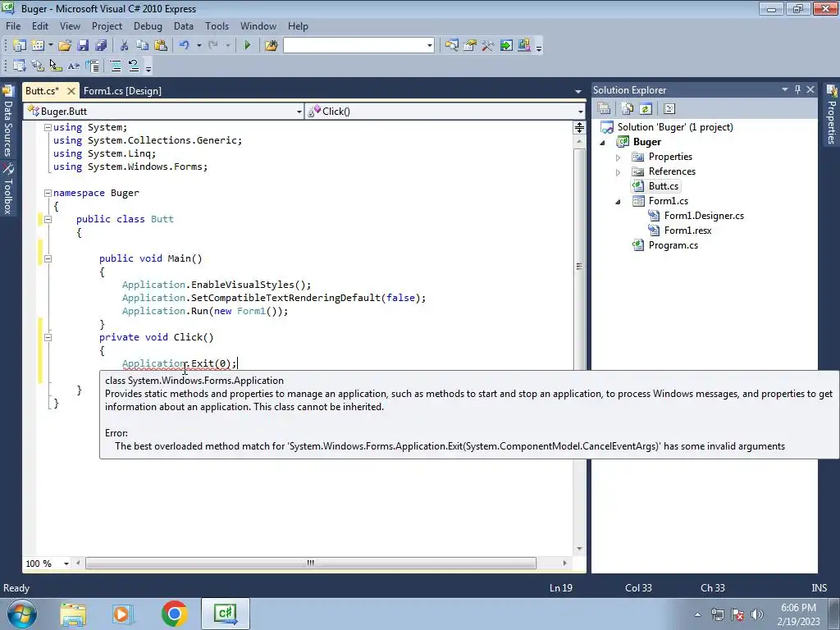Click the Paste clipboard icon
This screenshot has width=840, height=630.
pos(160,46)
